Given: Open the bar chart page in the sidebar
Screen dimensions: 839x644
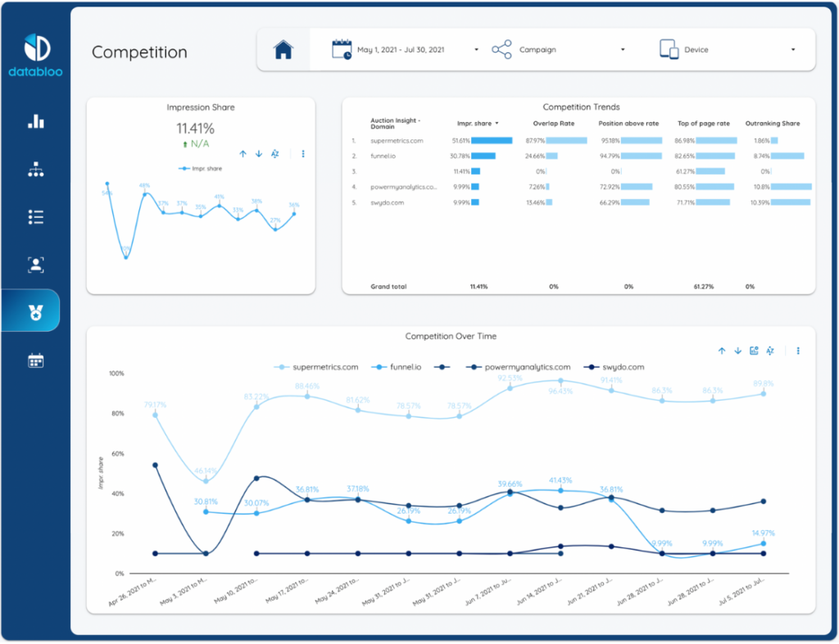Looking at the screenshot, I should click(x=36, y=121).
